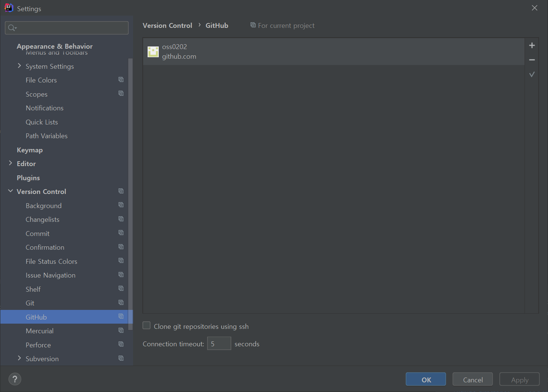The width and height of the screenshot is (548, 392).
Task: Click project-level icon next to Scopes
Action: click(121, 93)
